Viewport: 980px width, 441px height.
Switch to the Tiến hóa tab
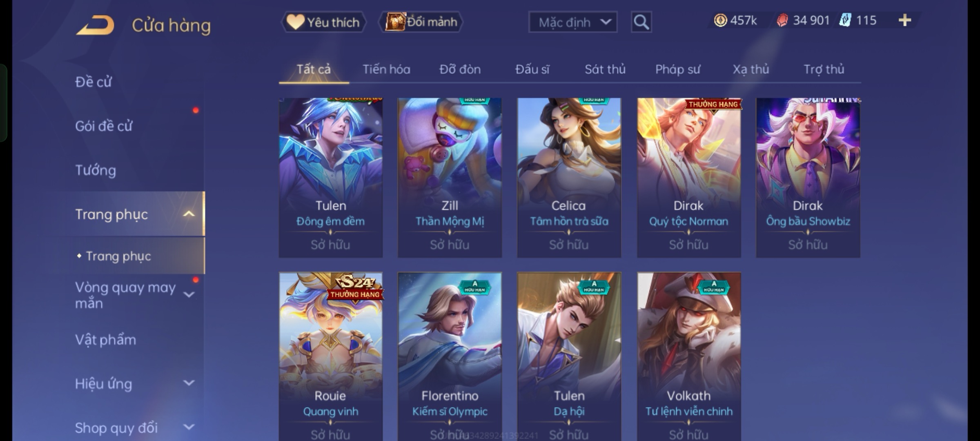[386, 69]
